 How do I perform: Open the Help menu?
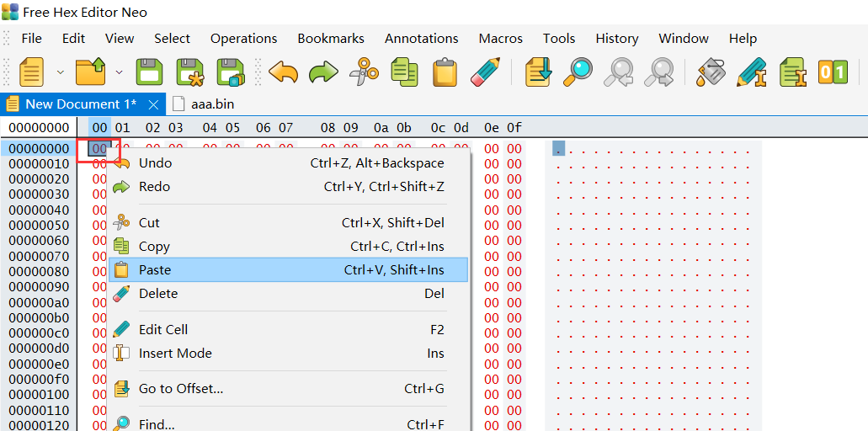coord(743,38)
